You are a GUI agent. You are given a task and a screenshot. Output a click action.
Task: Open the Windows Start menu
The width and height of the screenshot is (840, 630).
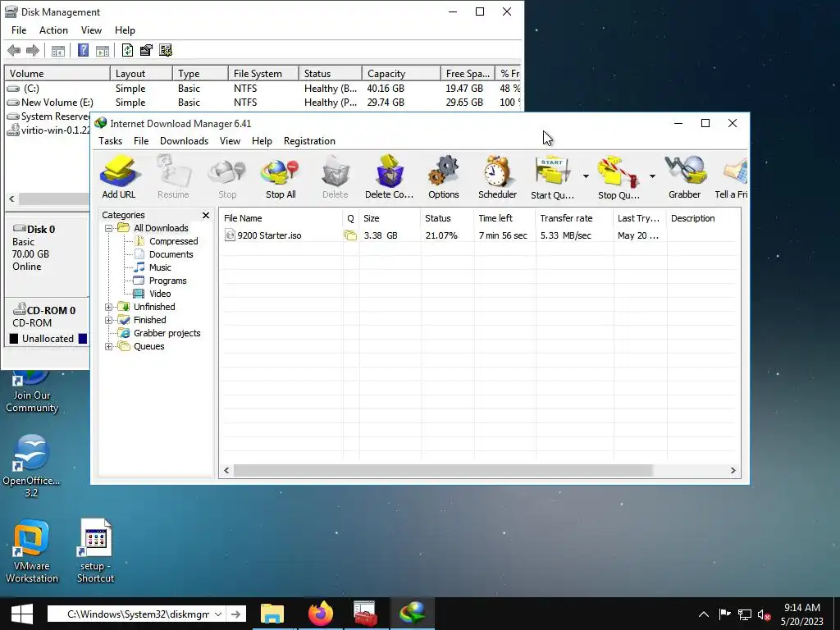[22, 614]
